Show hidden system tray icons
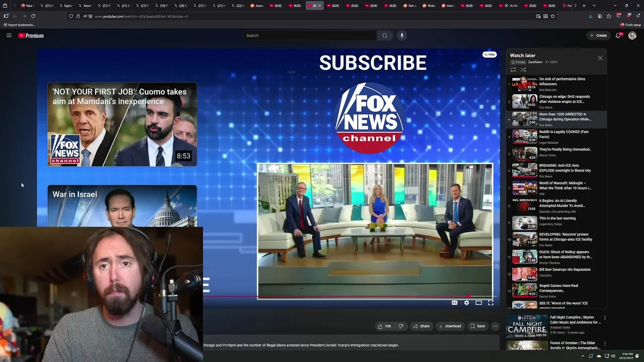 coord(583,356)
